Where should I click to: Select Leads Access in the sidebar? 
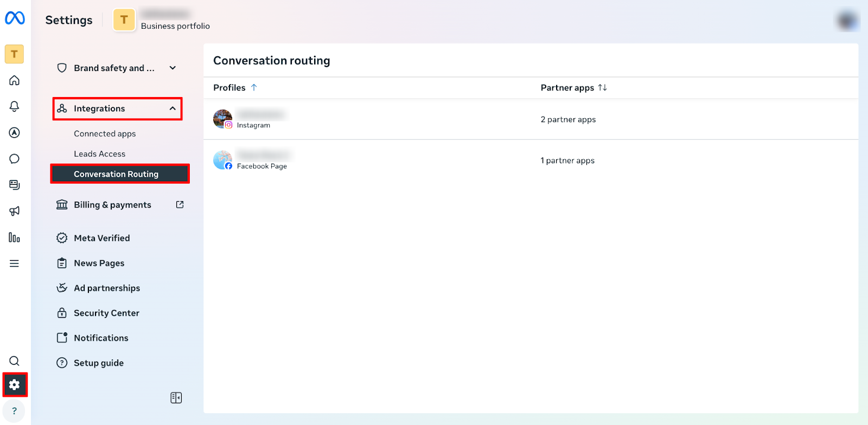pos(100,154)
